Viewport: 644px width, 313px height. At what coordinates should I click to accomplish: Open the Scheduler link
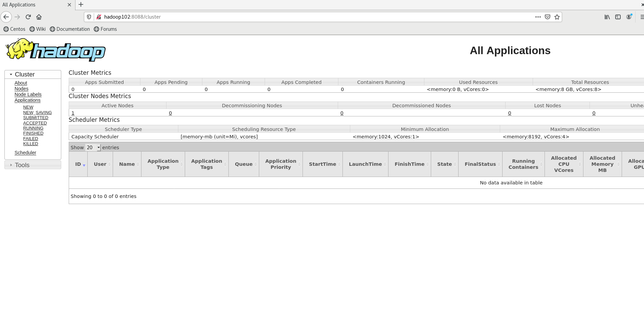(x=25, y=153)
